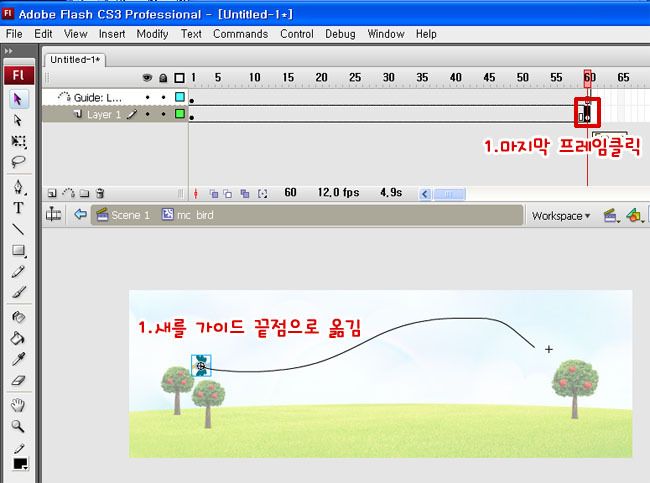Select the Pen tool
650x483 pixels.
[18, 187]
